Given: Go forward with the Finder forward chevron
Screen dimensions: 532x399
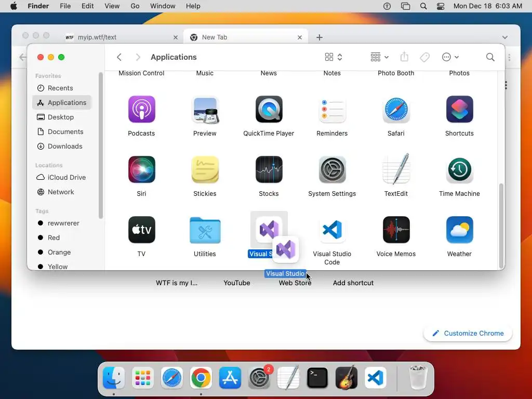Looking at the screenshot, I should [x=138, y=57].
